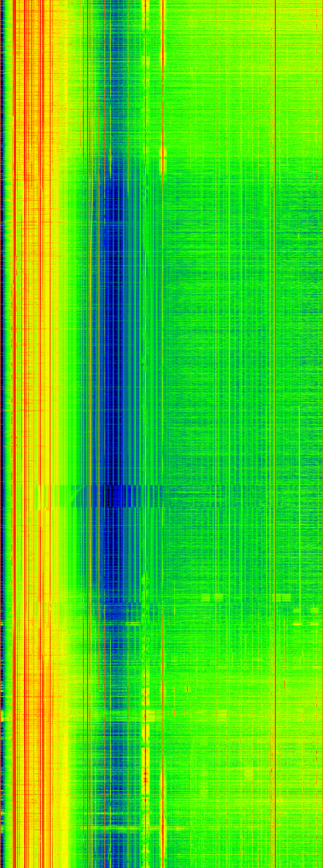Click the bright yellow dash near the right edge
323x868 pixels.
tap(297, 624)
